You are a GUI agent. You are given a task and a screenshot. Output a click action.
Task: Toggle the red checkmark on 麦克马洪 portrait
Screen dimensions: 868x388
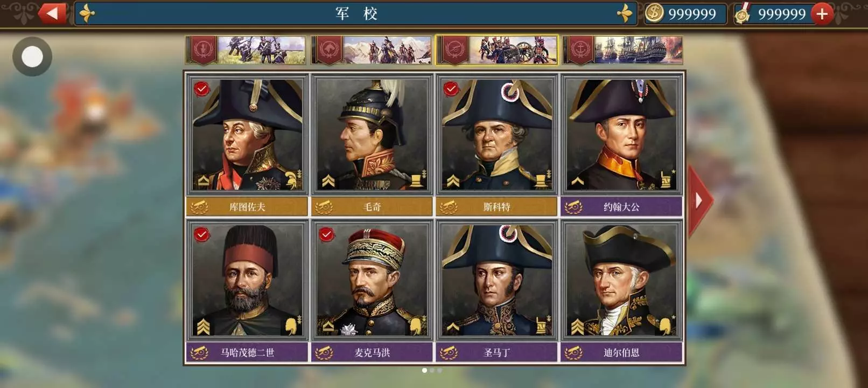[x=326, y=234]
